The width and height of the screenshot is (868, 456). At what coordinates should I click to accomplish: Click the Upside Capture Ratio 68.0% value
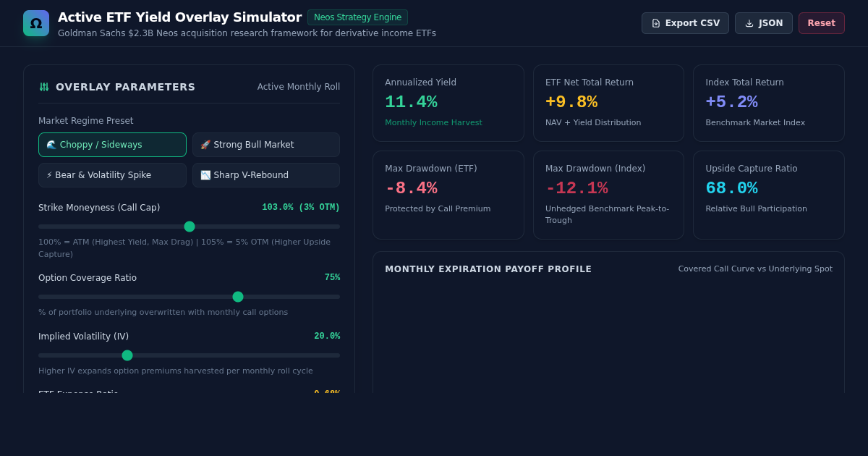[731, 189]
